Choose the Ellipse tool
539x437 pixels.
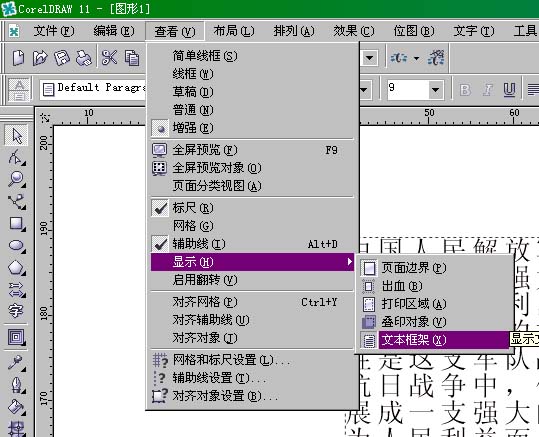16,245
